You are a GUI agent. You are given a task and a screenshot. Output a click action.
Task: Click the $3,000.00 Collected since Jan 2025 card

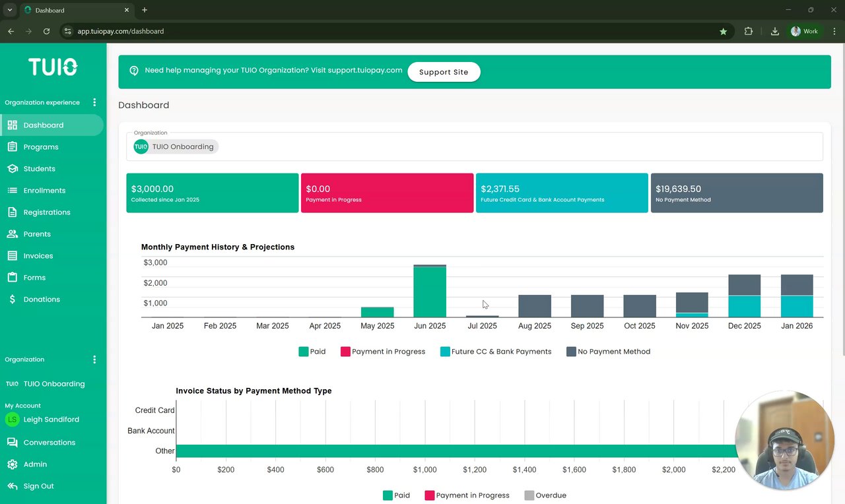[213, 193]
